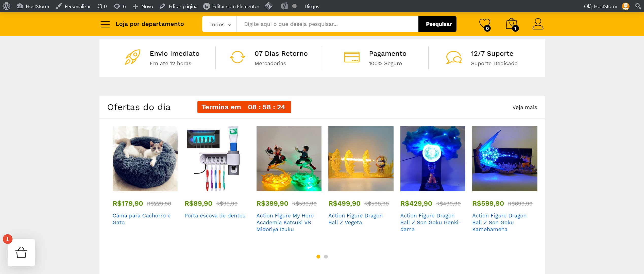The width and height of the screenshot is (644, 274).
Task: Open the Olá, HostStorm account menu
Action: [600, 6]
